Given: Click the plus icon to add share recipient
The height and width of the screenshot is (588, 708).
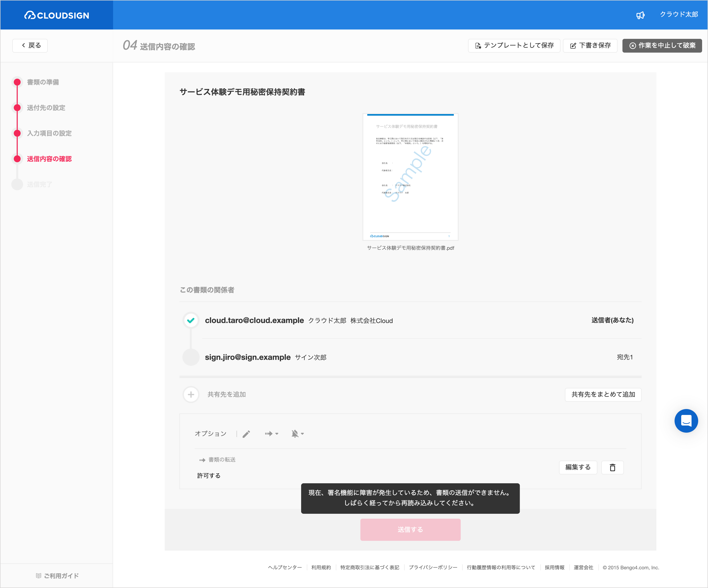Looking at the screenshot, I should click(x=191, y=395).
